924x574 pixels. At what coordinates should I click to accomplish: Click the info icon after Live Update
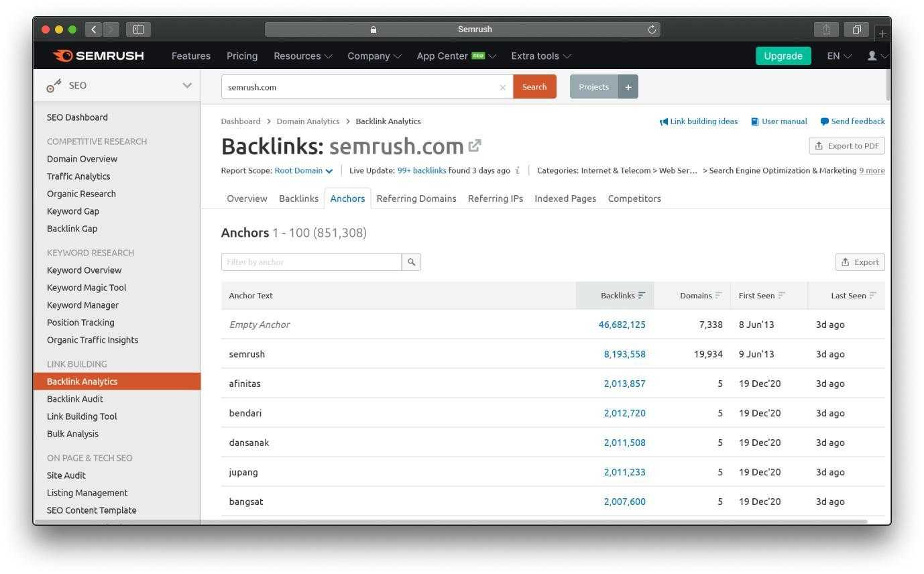[518, 170]
